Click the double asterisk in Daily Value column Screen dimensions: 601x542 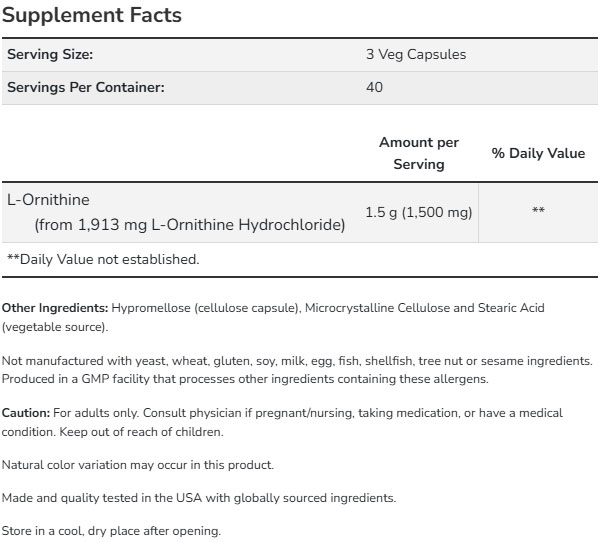[538, 211]
